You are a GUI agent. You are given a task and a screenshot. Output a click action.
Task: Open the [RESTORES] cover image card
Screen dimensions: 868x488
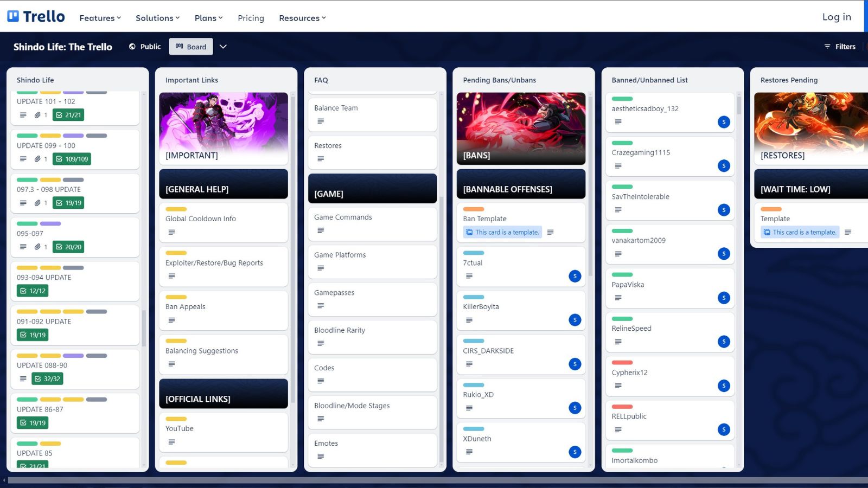coord(811,129)
